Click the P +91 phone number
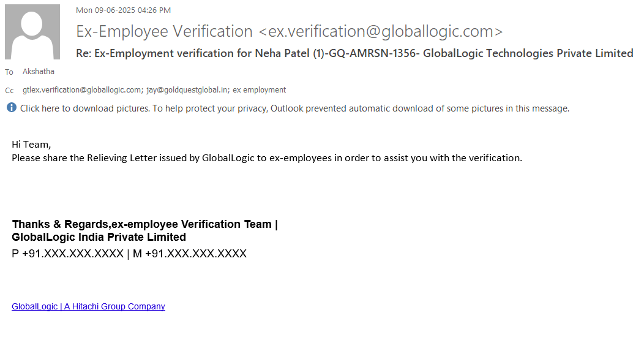Image resolution: width=644 pixels, height=337 pixels. (67, 254)
